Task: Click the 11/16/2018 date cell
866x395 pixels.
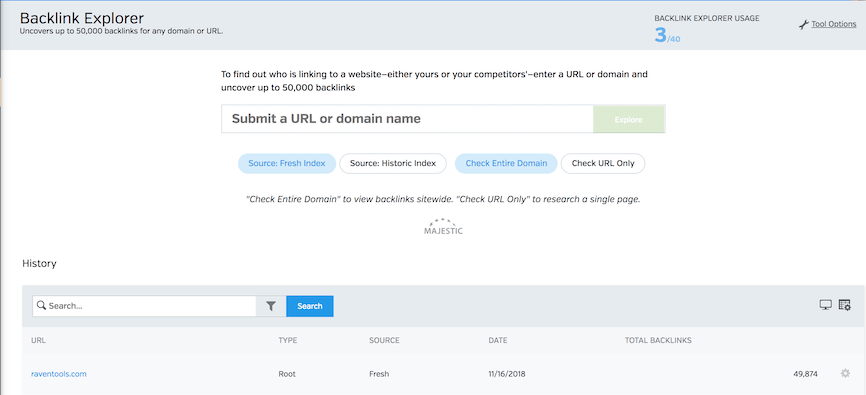Action: coord(506,374)
